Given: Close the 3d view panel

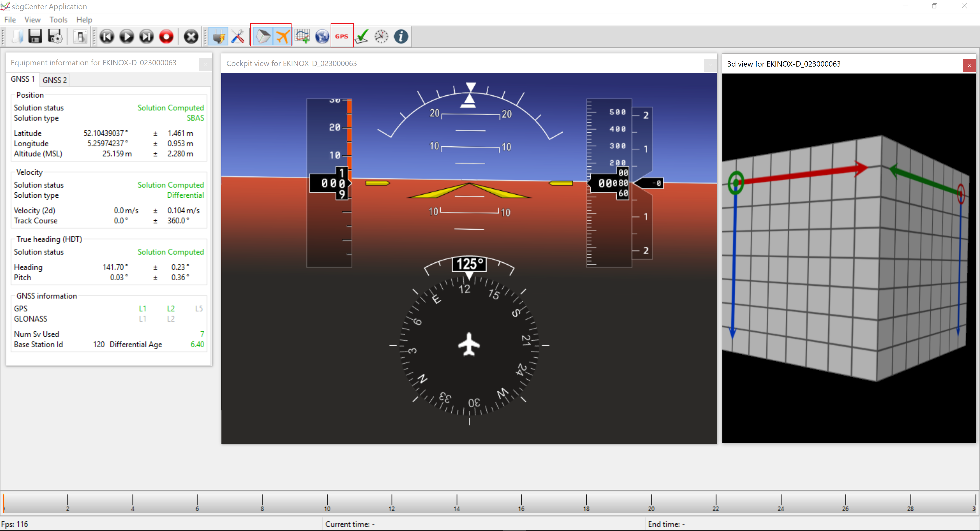Looking at the screenshot, I should (969, 65).
